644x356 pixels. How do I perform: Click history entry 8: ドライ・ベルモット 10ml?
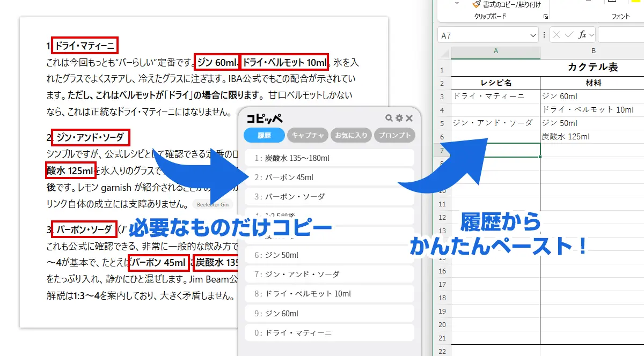pos(329,294)
